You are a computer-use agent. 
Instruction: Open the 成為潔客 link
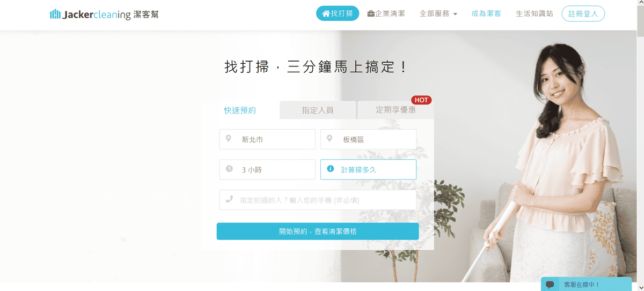[x=486, y=13]
